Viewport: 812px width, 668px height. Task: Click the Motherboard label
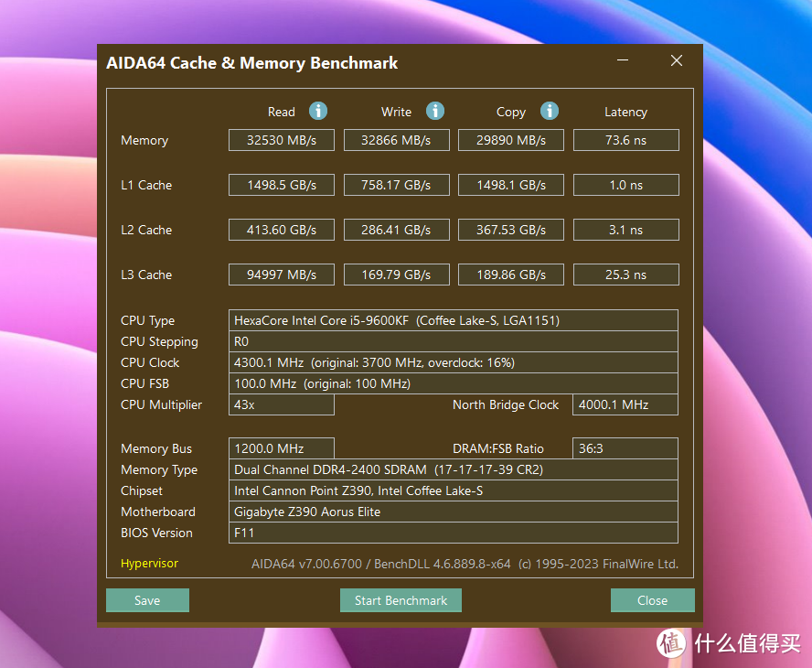pos(158,512)
